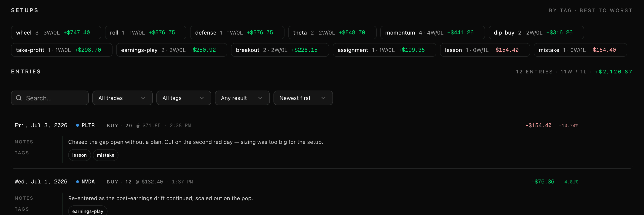The image size is (644, 215).
Task: Click the Fri, Jul 3, 2026 date
Action: coord(41,126)
